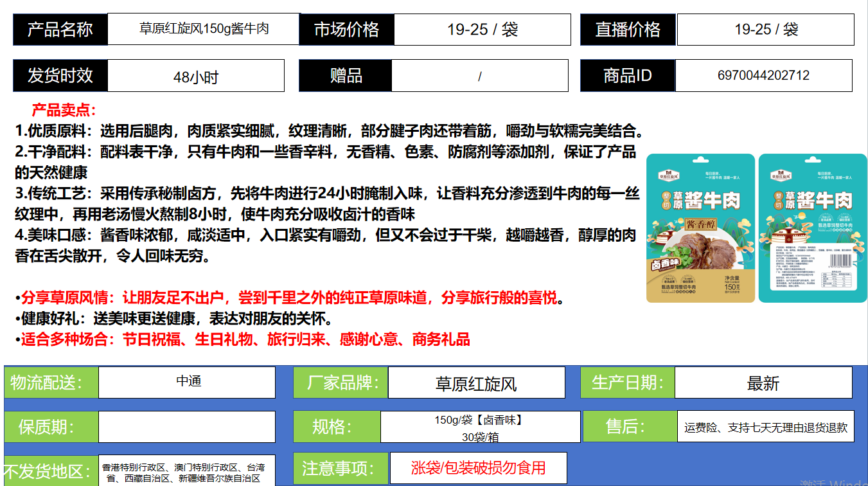Select the product ID 6970044202712 field
Viewport: 868px width, 486px height.
[763, 75]
